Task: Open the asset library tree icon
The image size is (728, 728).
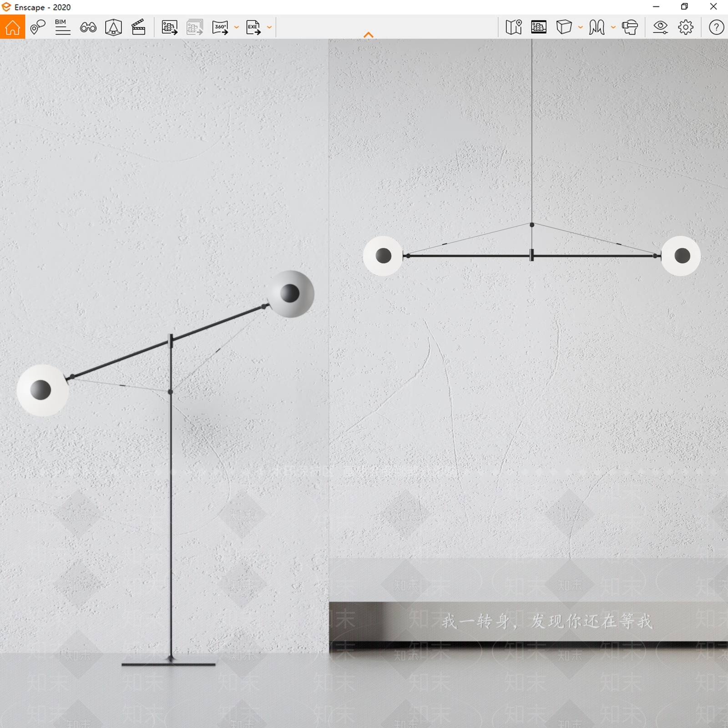Action: [113, 27]
